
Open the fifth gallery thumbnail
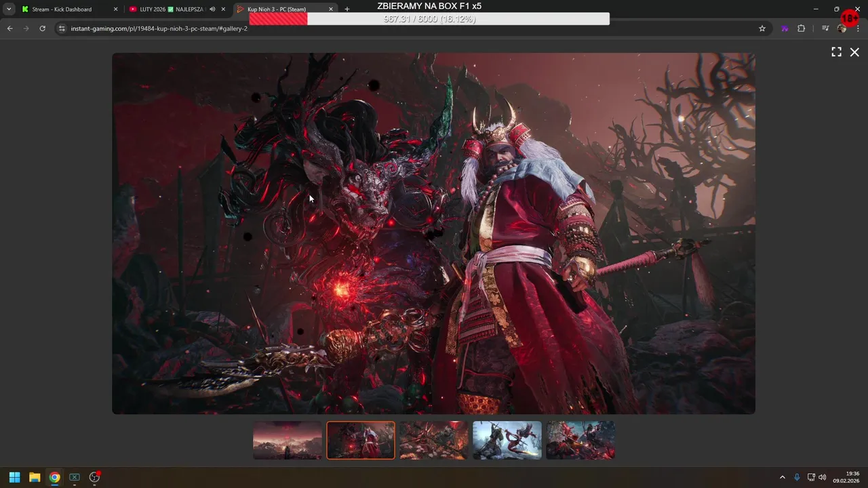pos(580,441)
